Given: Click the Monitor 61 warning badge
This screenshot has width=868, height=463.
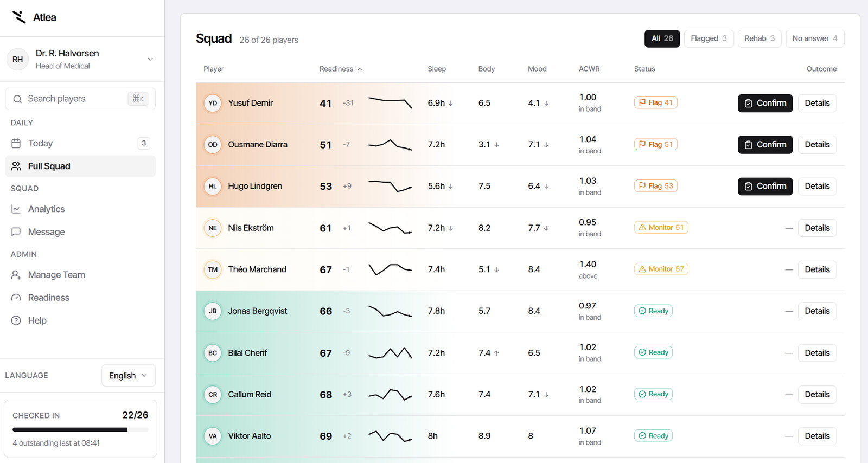Looking at the screenshot, I should 661,227.
